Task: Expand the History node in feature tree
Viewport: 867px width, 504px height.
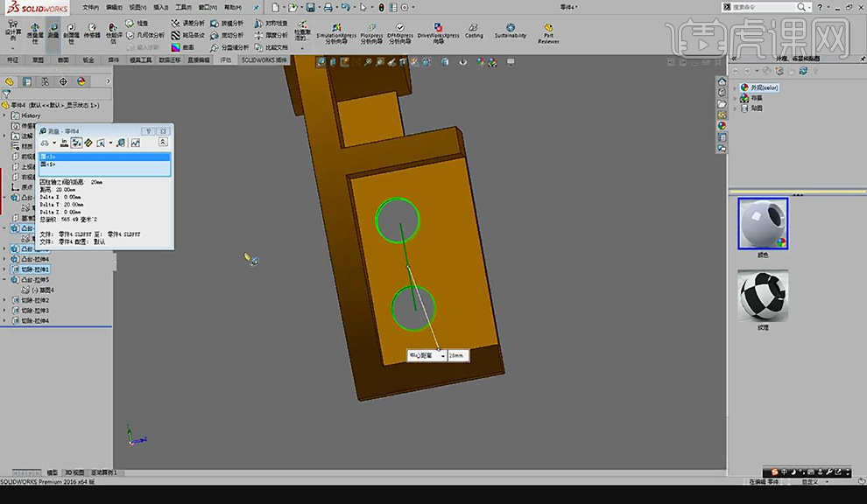Action: 4,115
